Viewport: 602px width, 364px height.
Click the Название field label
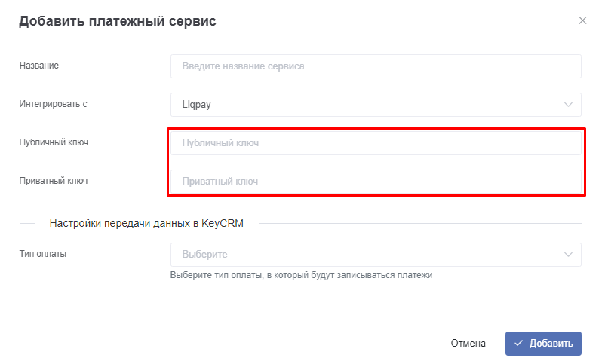coord(38,66)
